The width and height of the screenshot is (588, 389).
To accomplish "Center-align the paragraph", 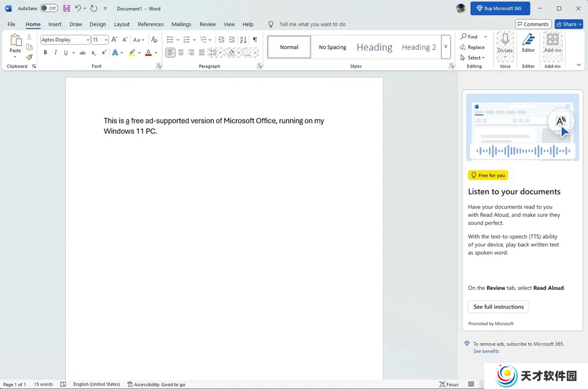I will tap(181, 52).
